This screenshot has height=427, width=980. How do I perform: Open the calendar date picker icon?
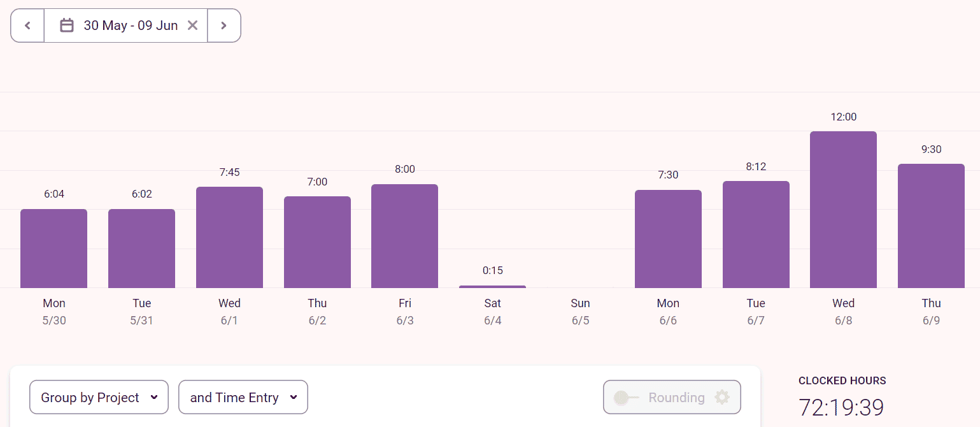coord(67,25)
